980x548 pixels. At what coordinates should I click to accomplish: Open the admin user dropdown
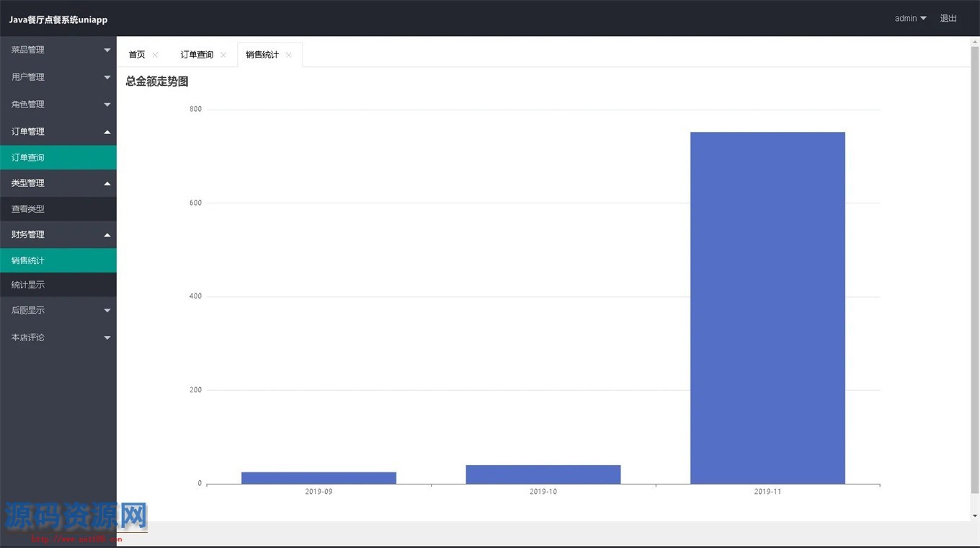pos(910,19)
